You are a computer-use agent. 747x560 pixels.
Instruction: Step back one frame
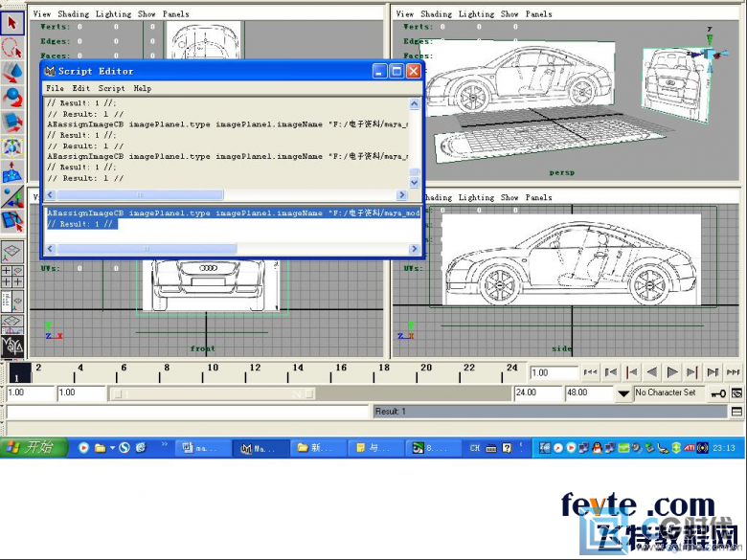coord(611,372)
